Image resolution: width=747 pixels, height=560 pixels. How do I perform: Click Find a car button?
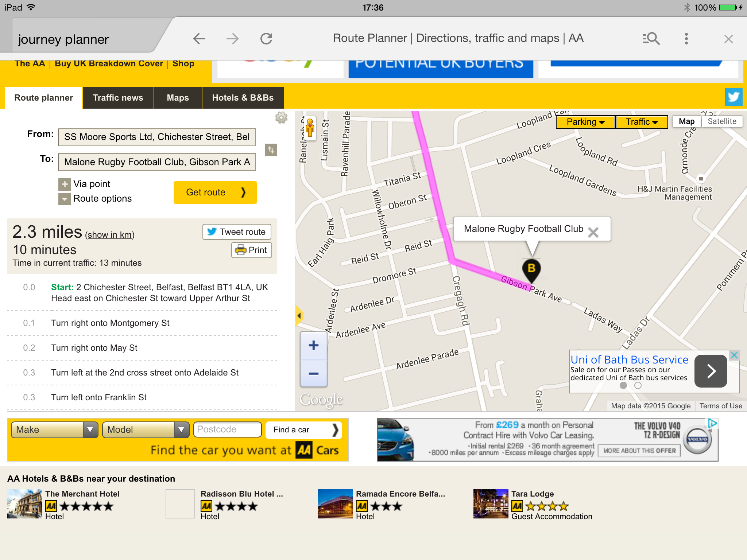tap(304, 430)
